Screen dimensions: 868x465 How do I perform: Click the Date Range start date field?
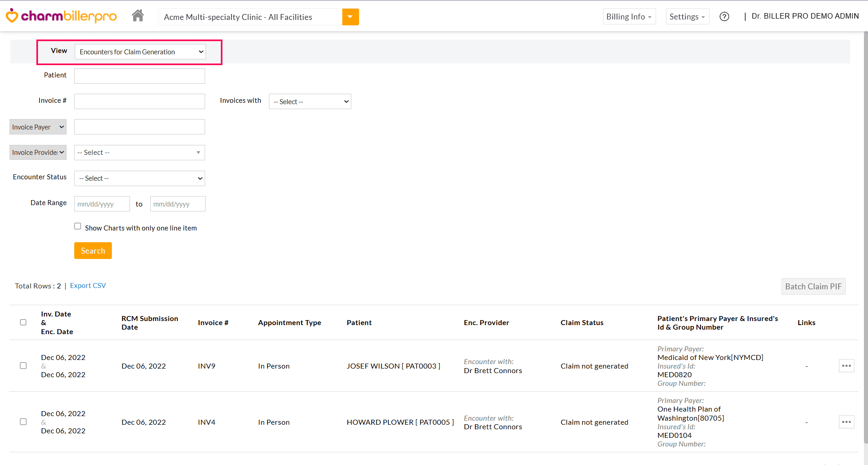click(102, 204)
